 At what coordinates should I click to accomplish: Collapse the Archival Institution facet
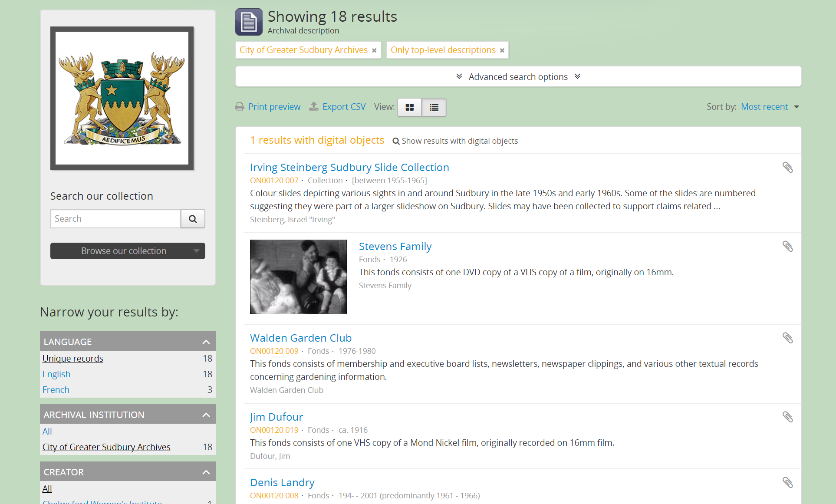[x=206, y=415]
